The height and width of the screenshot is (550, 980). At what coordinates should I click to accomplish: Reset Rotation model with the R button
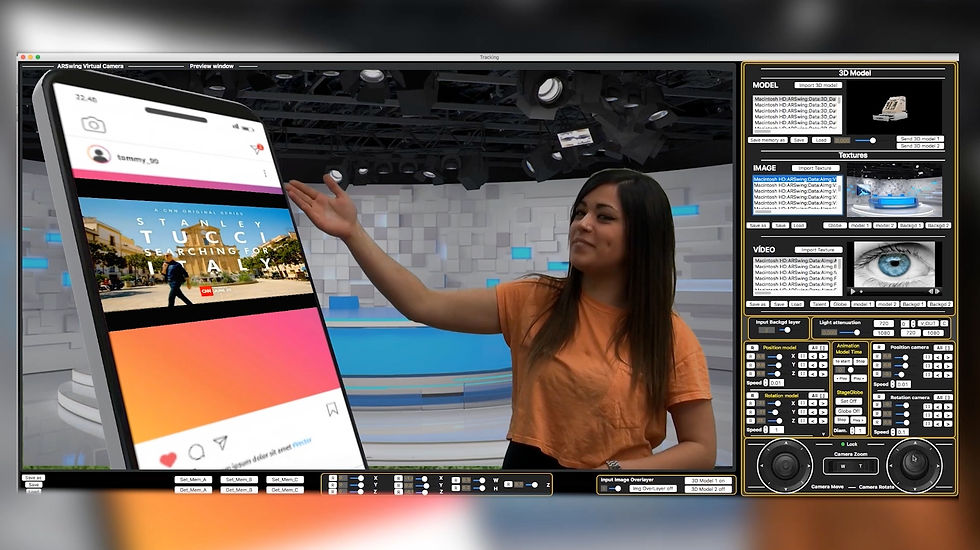[752, 395]
